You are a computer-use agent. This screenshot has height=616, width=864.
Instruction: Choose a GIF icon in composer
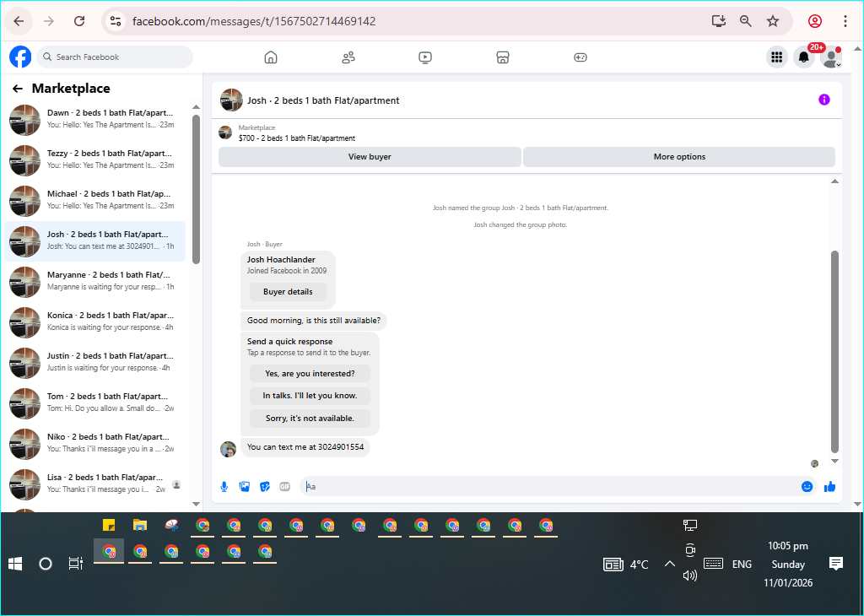[x=285, y=487]
